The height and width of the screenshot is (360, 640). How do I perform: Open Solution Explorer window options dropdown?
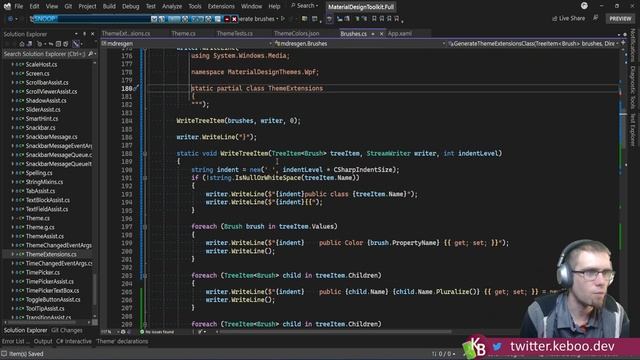pos(76,34)
